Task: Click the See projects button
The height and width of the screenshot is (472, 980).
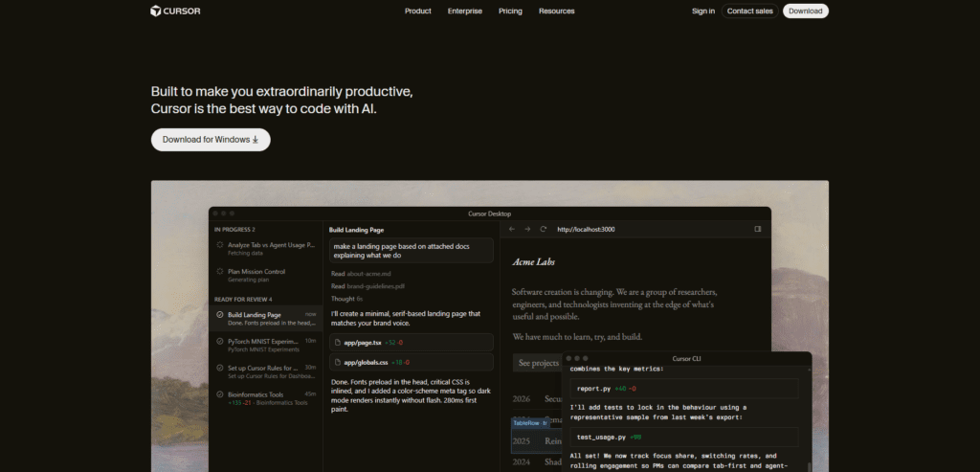Action: point(538,363)
